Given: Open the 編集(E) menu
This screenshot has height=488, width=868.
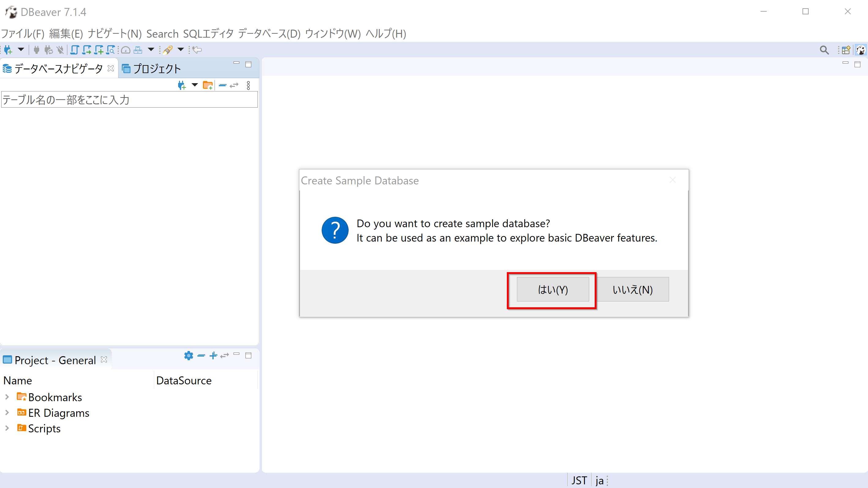Looking at the screenshot, I should [x=66, y=34].
